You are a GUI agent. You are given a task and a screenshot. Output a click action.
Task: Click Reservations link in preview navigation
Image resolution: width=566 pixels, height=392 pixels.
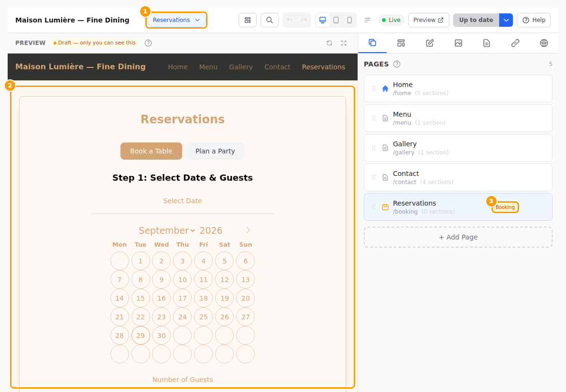324,67
